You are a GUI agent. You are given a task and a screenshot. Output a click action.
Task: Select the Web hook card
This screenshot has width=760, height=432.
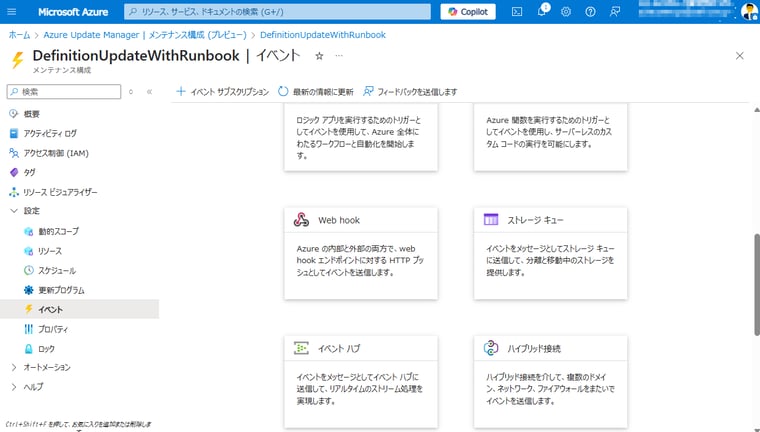(361, 254)
